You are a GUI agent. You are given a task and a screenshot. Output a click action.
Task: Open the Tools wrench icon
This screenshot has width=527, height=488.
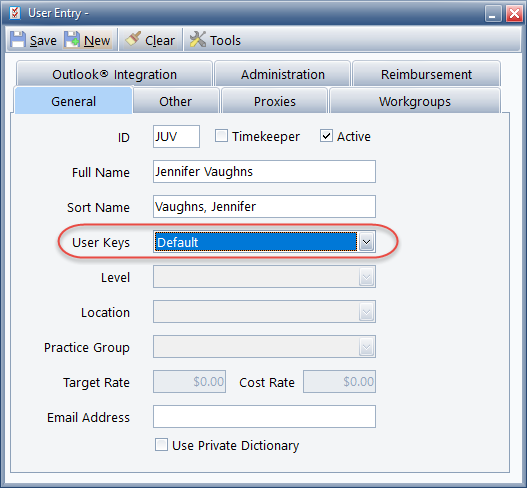[198, 39]
